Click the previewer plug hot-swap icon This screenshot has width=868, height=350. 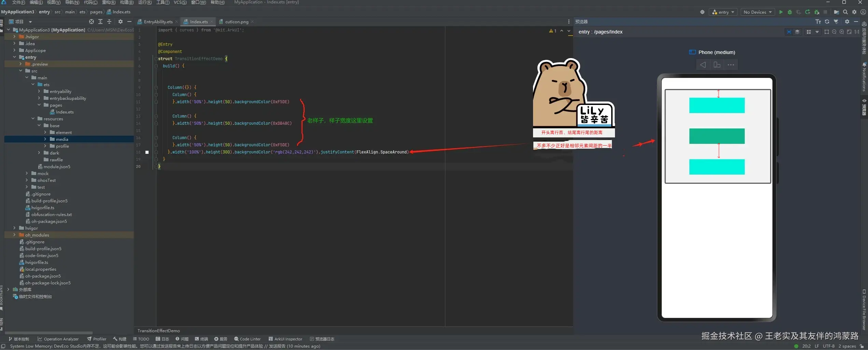point(836,22)
